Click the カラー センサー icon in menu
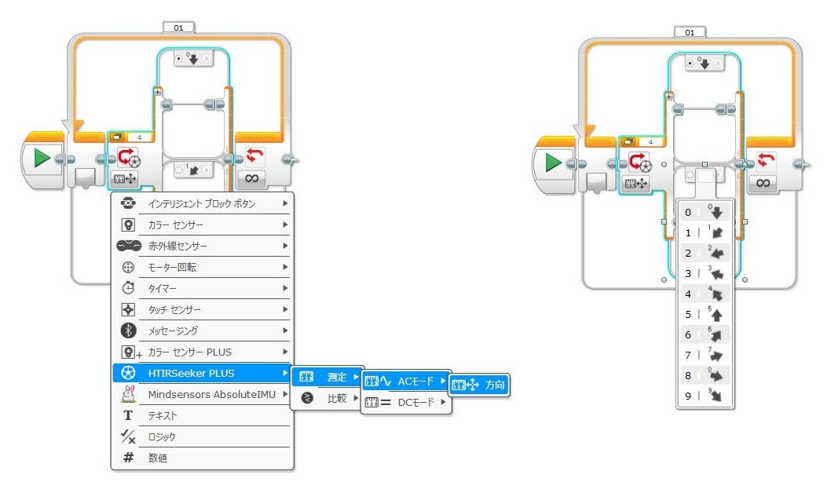 pos(128,225)
